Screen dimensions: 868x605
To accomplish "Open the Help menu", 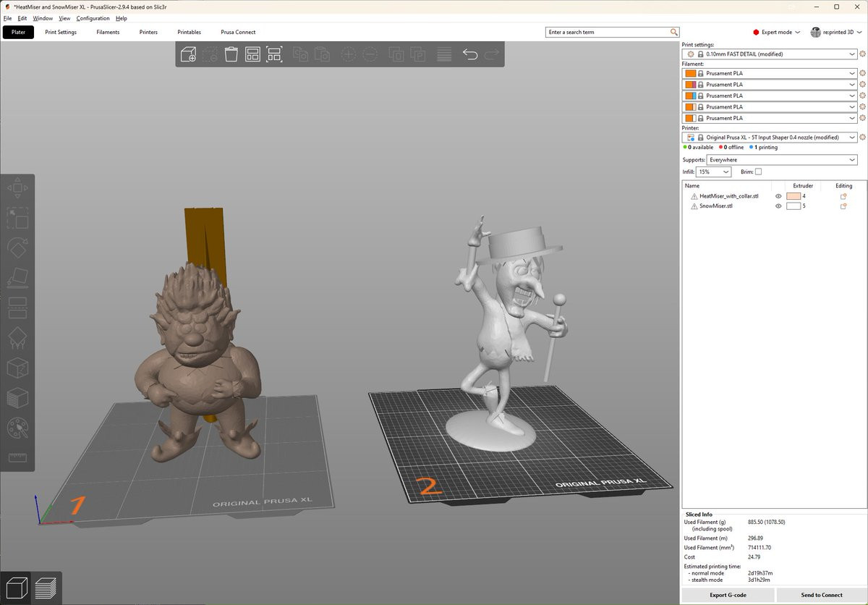I will [x=122, y=18].
